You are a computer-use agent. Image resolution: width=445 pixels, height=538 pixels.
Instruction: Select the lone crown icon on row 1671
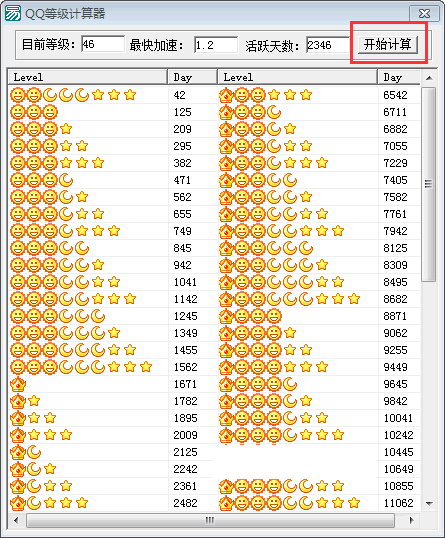pos(18,384)
